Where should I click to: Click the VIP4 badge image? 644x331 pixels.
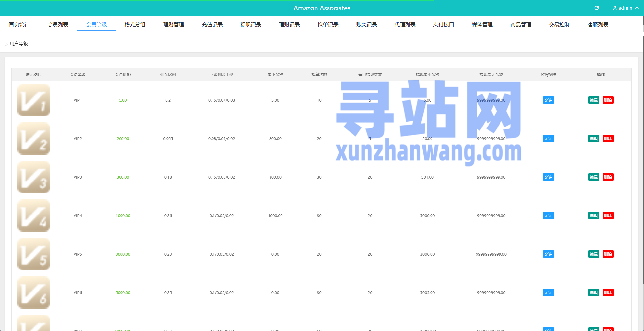33,215
